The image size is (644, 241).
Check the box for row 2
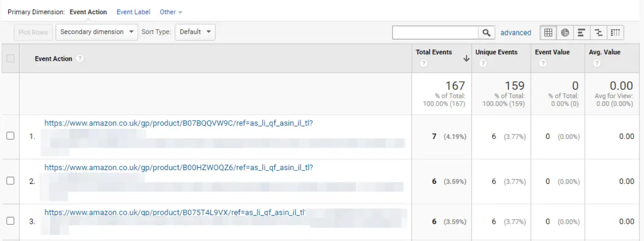[x=10, y=181]
